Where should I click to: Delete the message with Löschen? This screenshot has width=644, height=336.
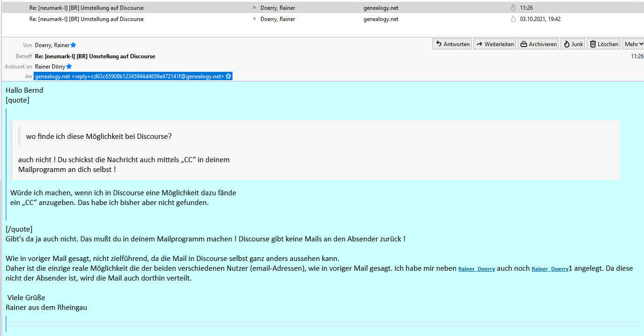603,44
